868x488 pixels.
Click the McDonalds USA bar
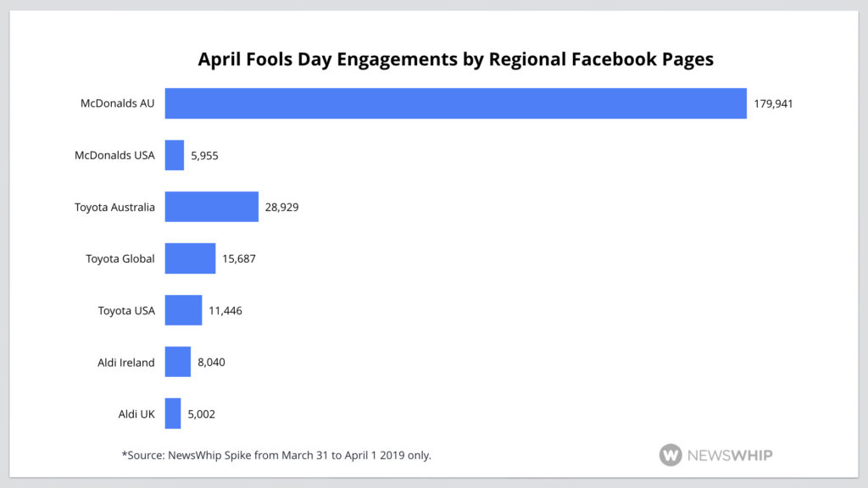[175, 155]
